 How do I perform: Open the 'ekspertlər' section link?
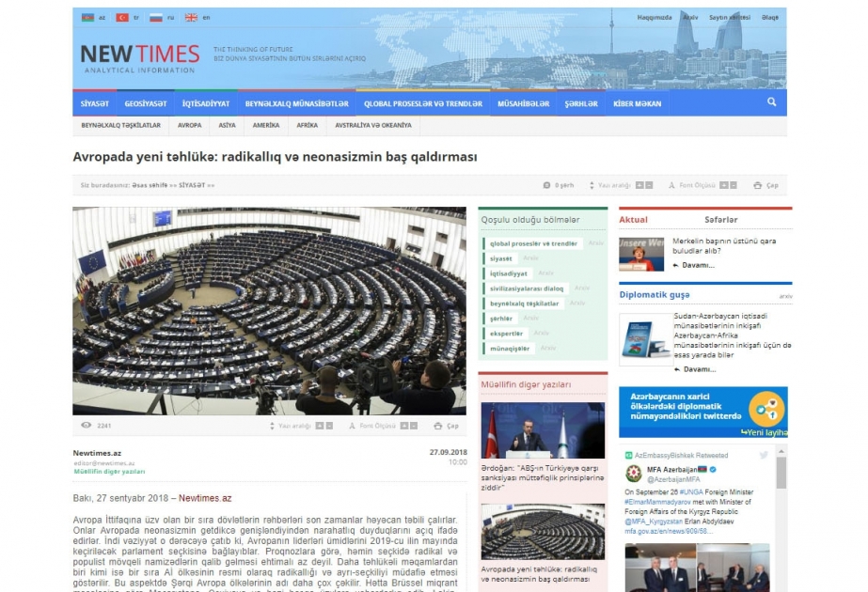tap(506, 334)
